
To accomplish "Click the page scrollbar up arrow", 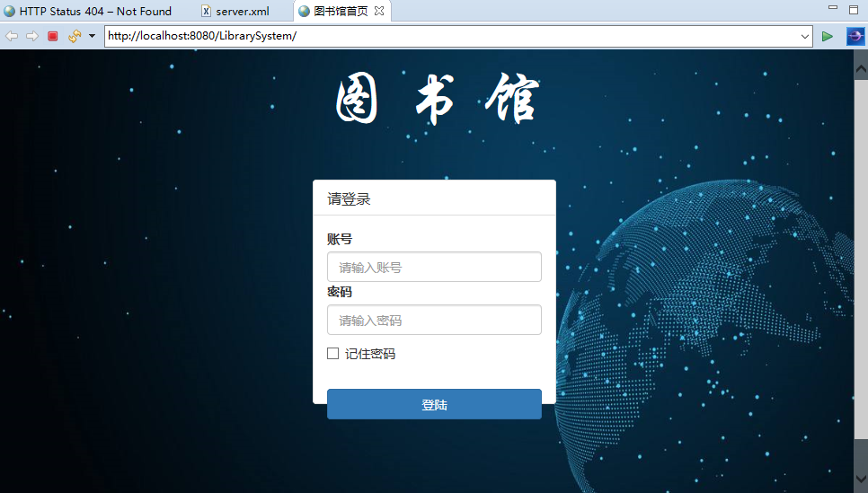I will click(861, 69).
